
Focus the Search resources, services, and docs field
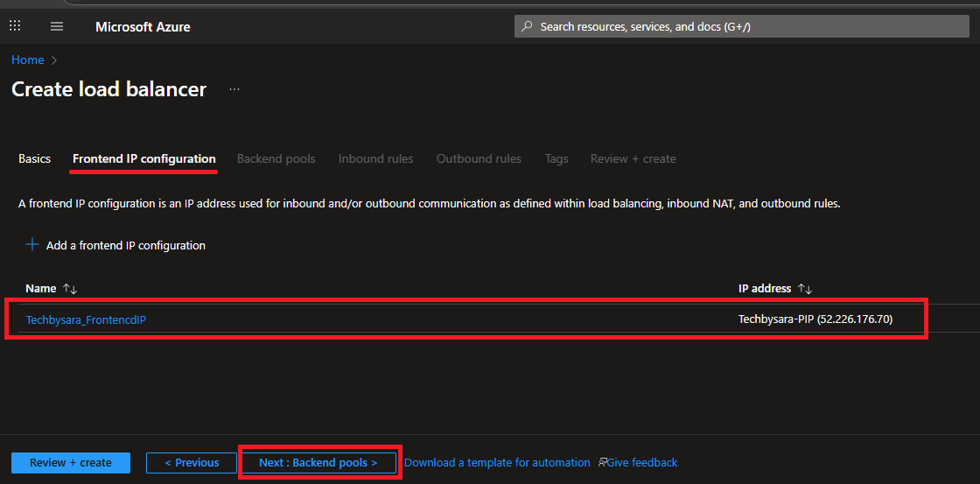[742, 27]
